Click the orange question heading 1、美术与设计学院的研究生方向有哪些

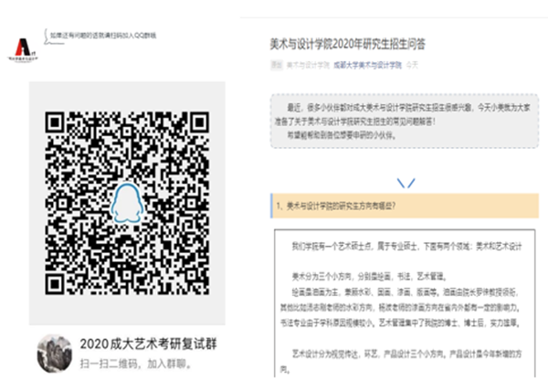coord(405,206)
